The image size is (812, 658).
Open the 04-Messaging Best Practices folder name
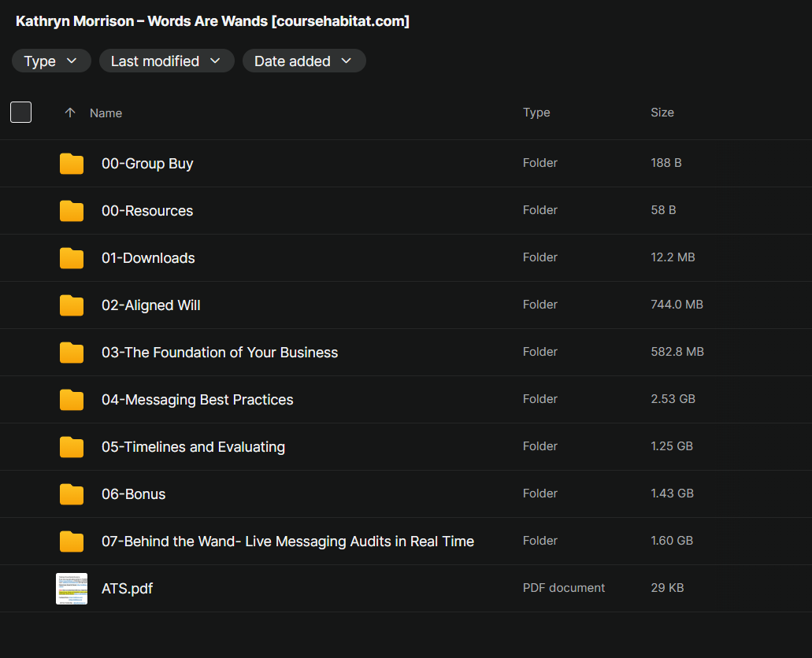point(198,400)
